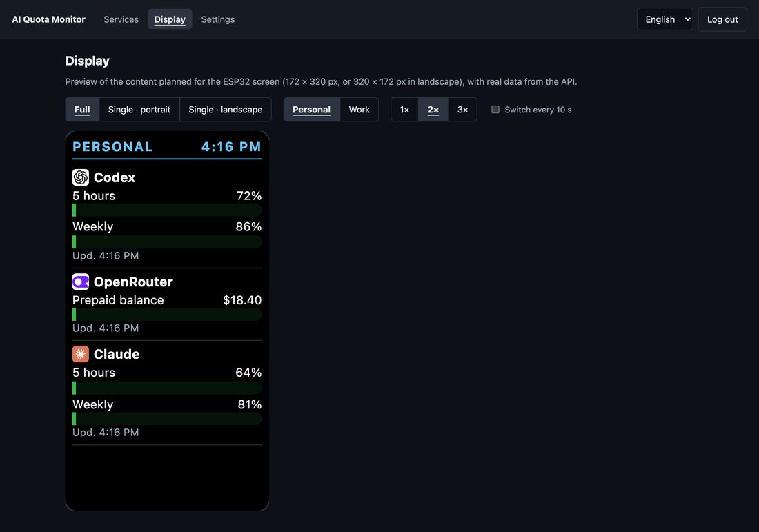759x532 pixels.
Task: Switch to the Work profile
Action: click(359, 110)
